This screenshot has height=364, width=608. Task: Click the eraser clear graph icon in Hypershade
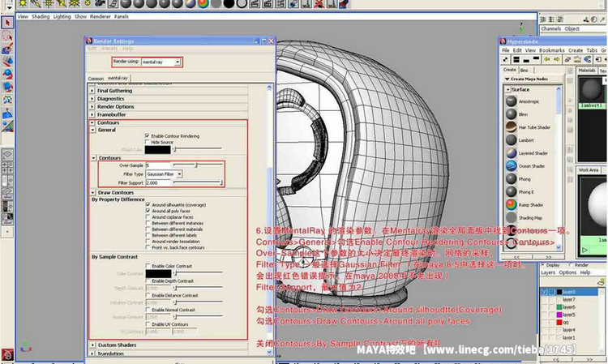pos(567,59)
